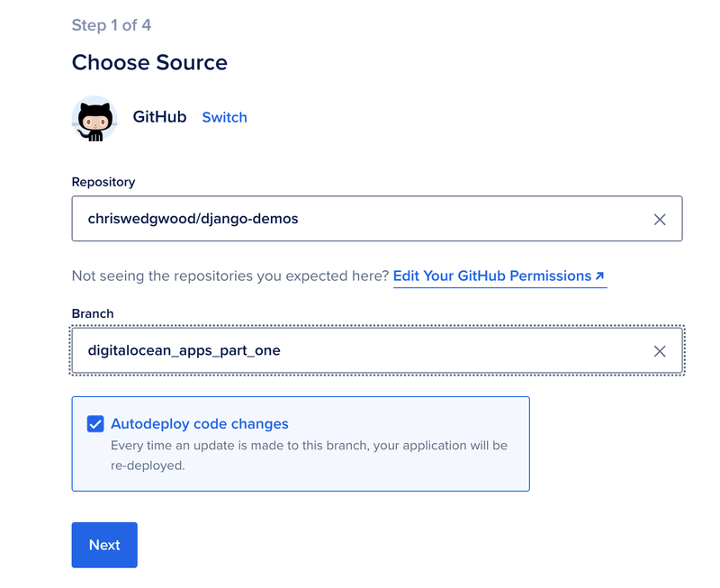Click the Next button
The height and width of the screenshot is (588, 720).
coord(104,545)
